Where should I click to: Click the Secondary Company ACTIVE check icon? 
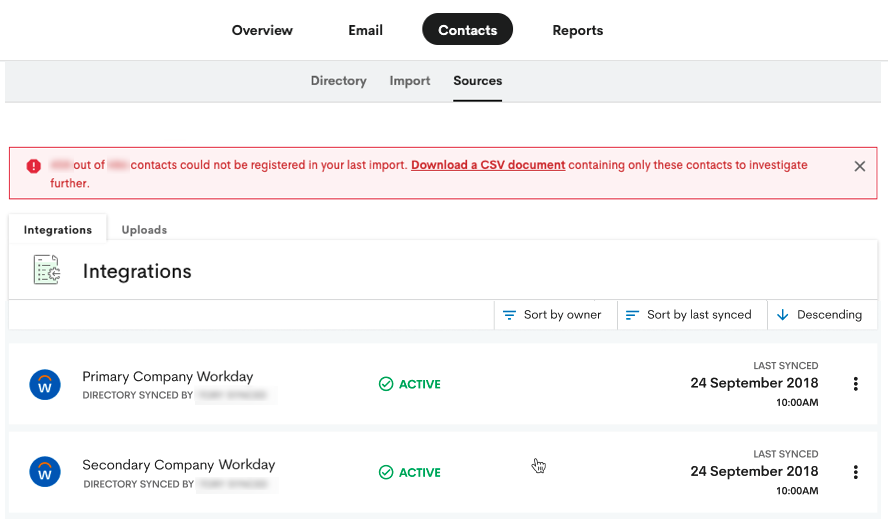point(386,472)
